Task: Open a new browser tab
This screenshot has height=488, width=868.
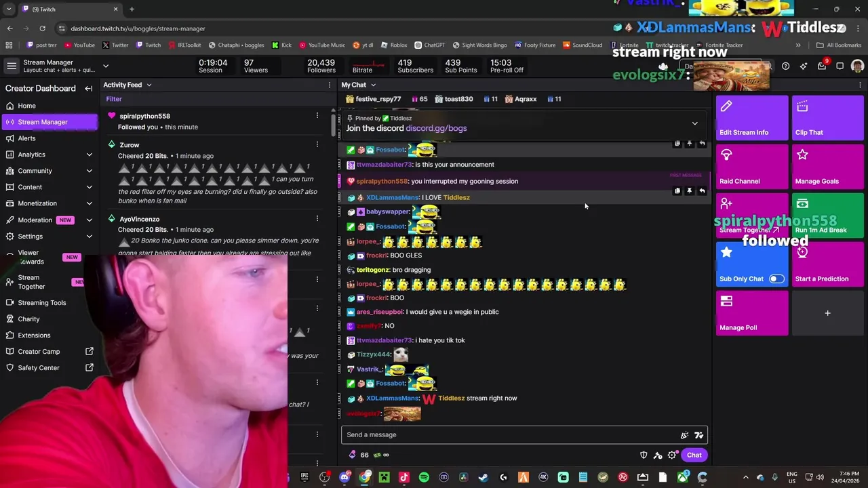Action: [x=132, y=9]
